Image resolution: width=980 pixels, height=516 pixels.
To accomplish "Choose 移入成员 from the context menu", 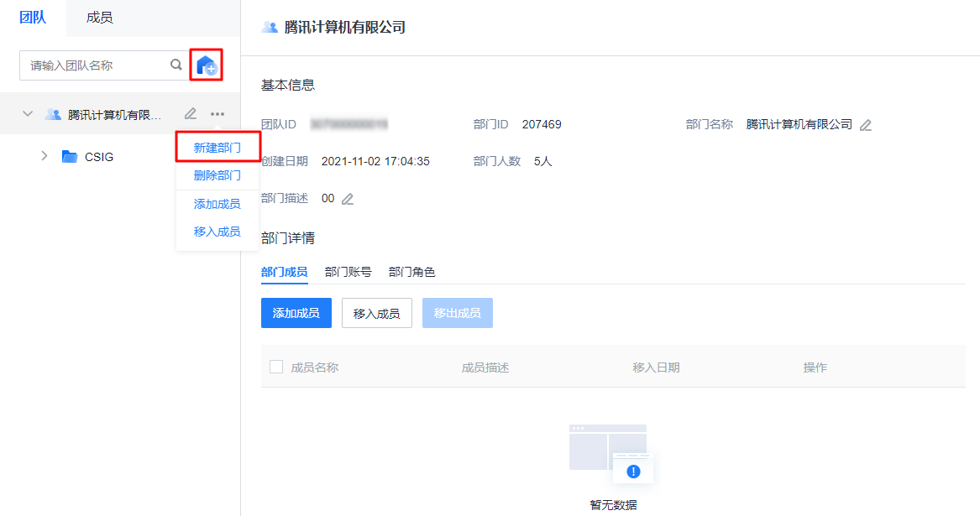I will (217, 232).
